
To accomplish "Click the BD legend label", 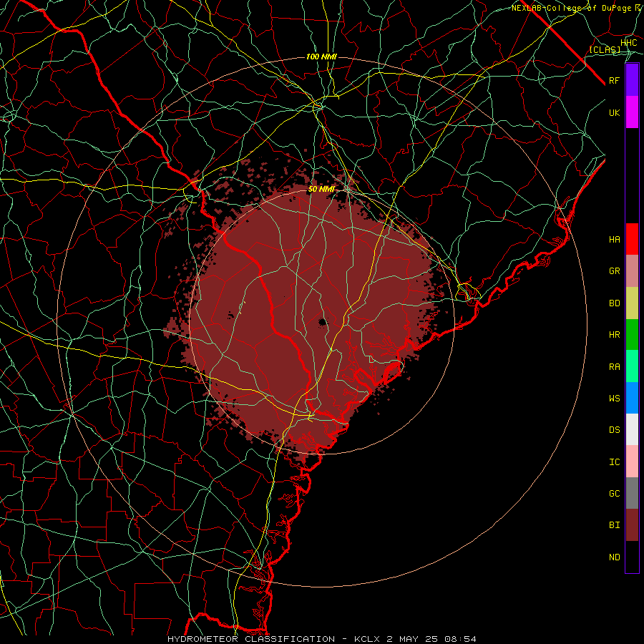I will click(x=615, y=303).
